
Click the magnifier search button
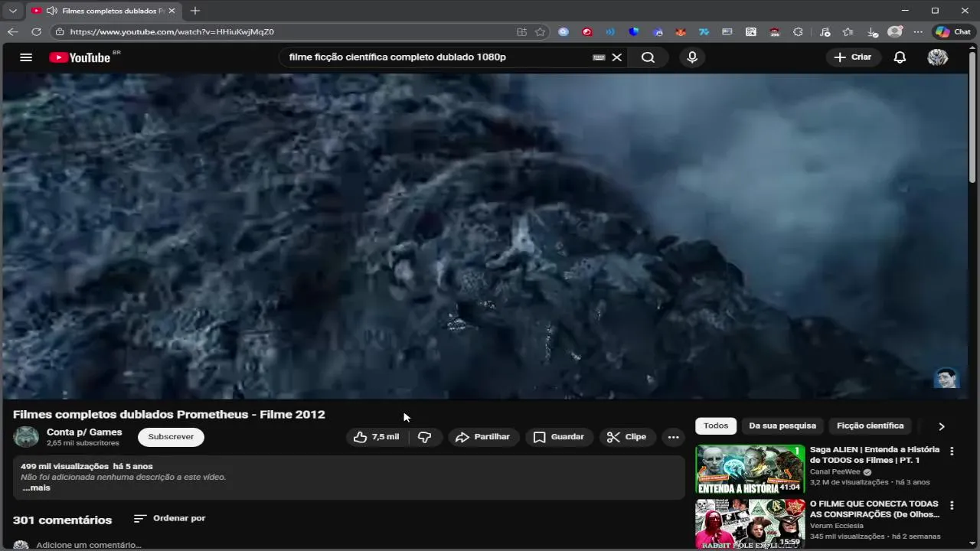point(648,57)
